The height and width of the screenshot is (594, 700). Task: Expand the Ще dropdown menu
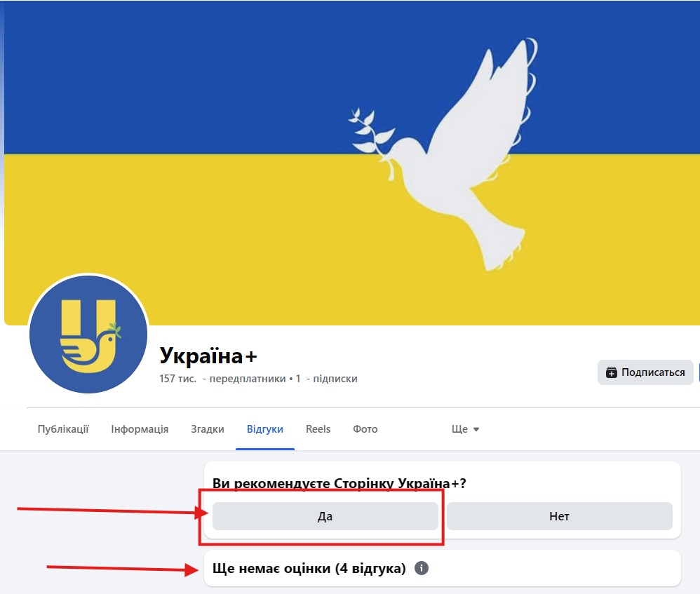tap(465, 429)
